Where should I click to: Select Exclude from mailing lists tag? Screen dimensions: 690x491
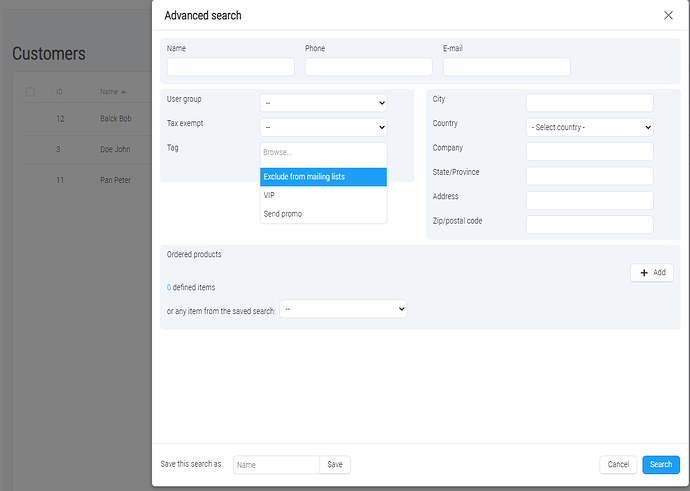pos(323,177)
